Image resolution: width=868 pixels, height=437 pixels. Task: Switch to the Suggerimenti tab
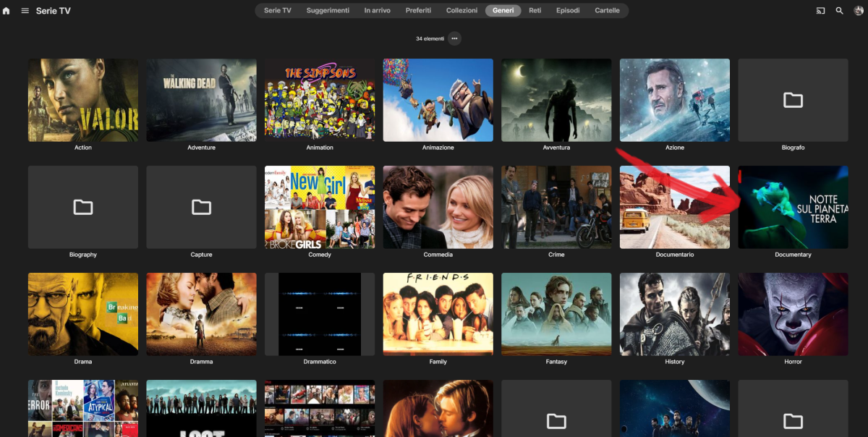coord(328,11)
